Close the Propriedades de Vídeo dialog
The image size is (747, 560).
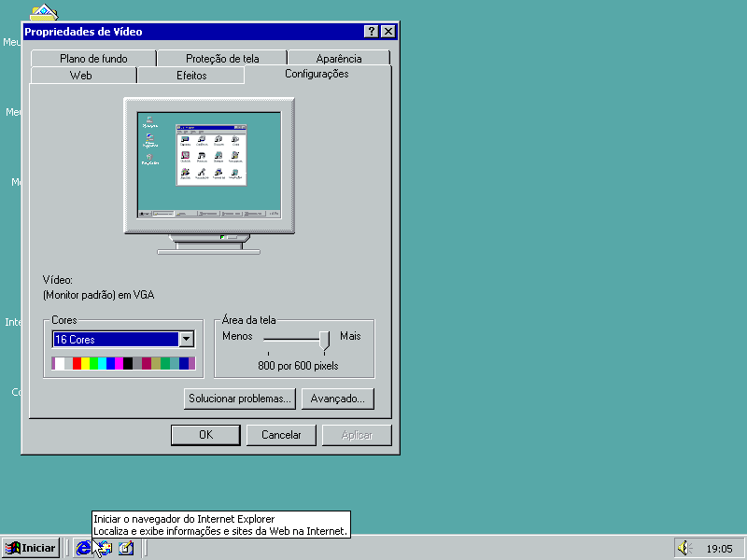pos(388,32)
